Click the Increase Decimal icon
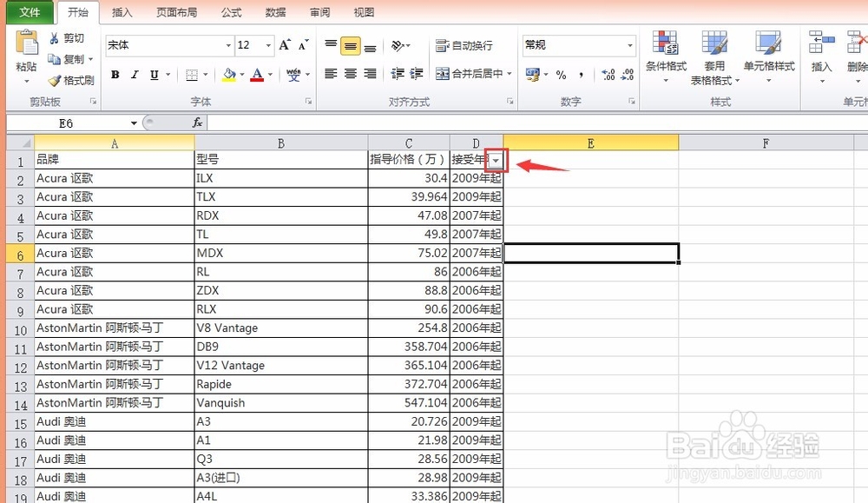 pos(610,76)
